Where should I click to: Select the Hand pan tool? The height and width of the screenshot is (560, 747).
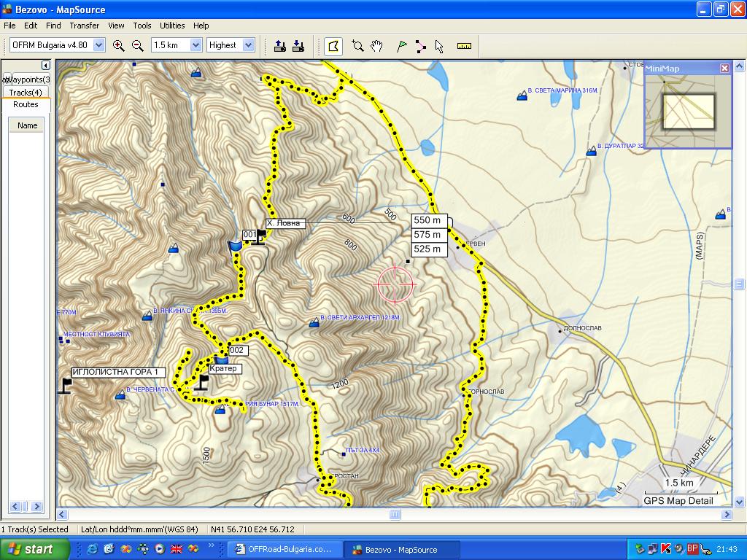pos(377,46)
